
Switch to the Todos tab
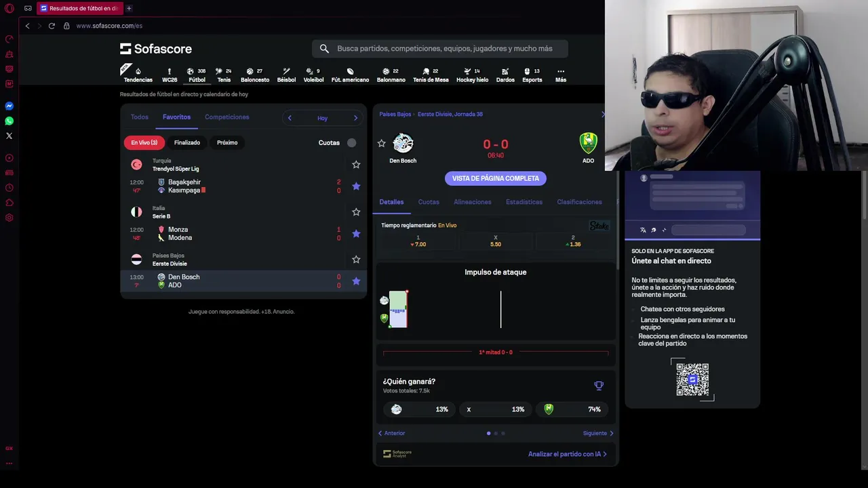[x=139, y=117]
